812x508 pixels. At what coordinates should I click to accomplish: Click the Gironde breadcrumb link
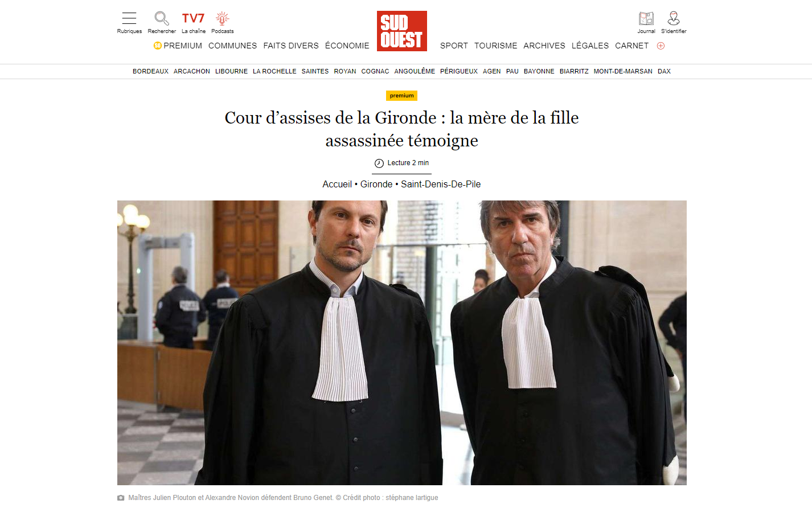[x=376, y=184]
